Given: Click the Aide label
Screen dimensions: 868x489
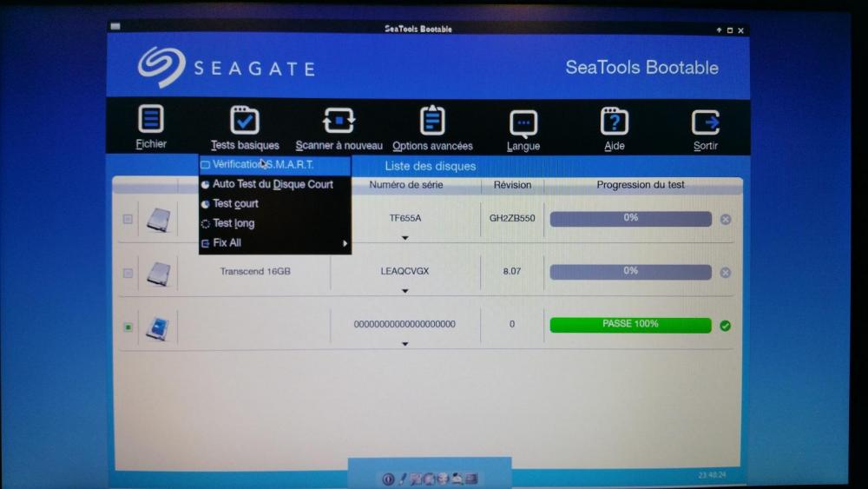Looking at the screenshot, I should click(614, 146).
